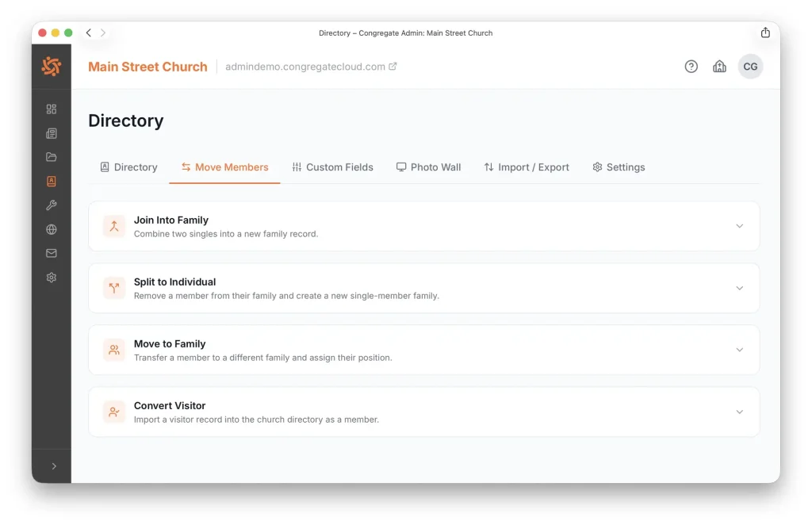Image resolution: width=812 pixels, height=525 pixels.
Task: Click the Join Into Family heading
Action: click(171, 220)
